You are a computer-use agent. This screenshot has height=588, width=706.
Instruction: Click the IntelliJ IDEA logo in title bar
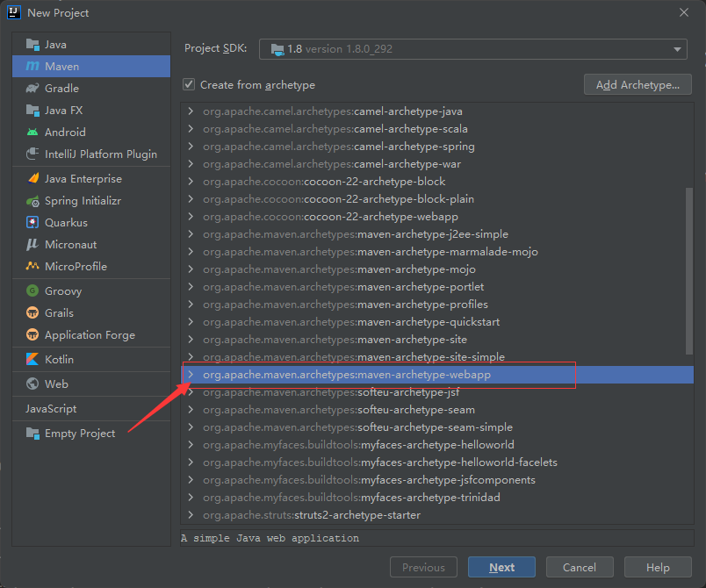(x=14, y=12)
